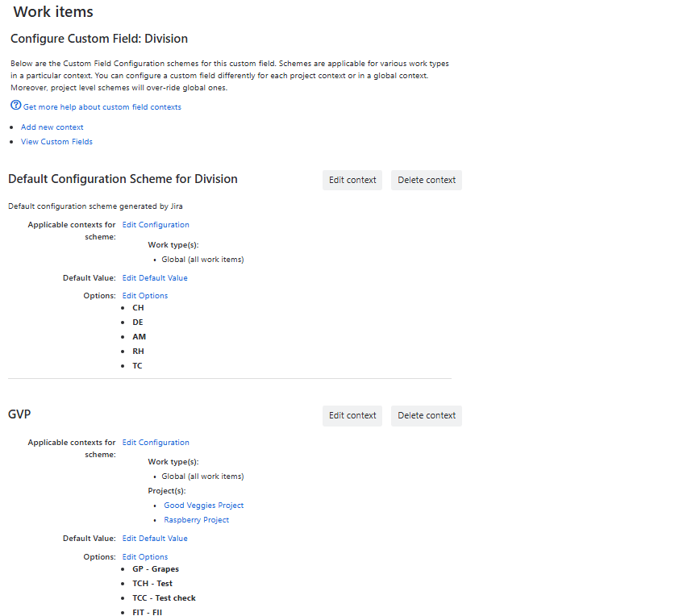Viewport: 679px width, 616px height.
Task: Open 'Get more help about custom field contexts'
Action: pos(102,107)
